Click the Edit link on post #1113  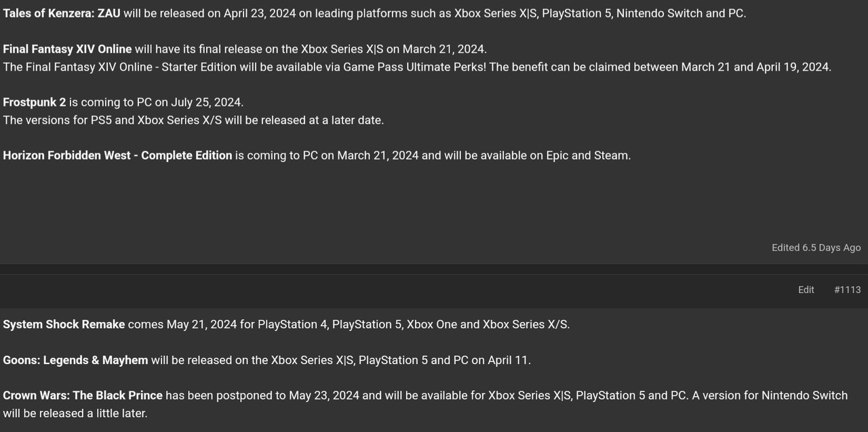[x=806, y=290]
